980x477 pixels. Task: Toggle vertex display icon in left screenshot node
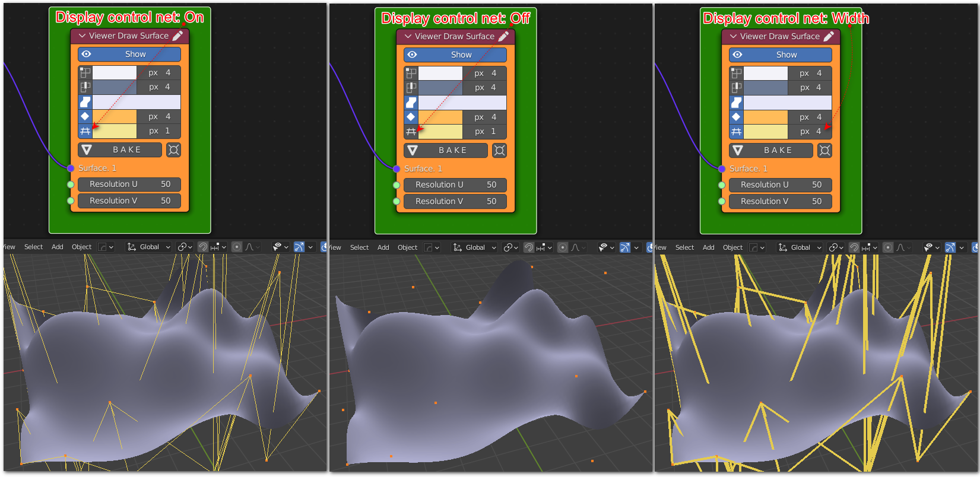pos(85,73)
